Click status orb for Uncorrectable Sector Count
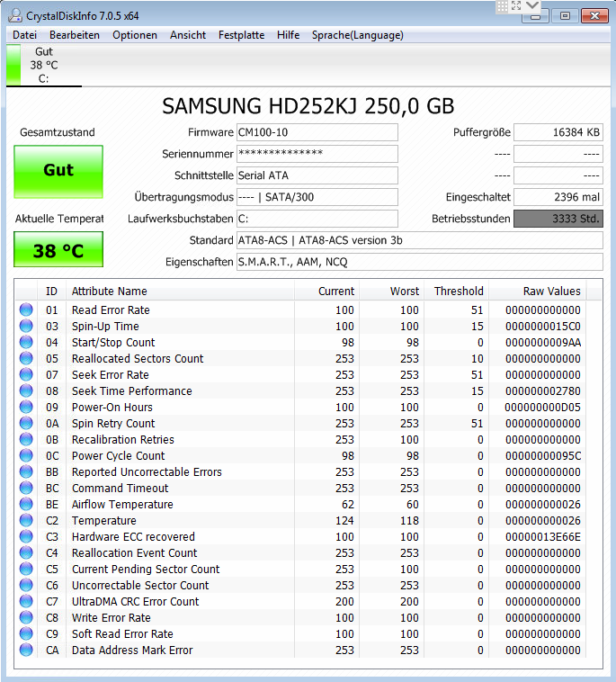 [x=26, y=585]
